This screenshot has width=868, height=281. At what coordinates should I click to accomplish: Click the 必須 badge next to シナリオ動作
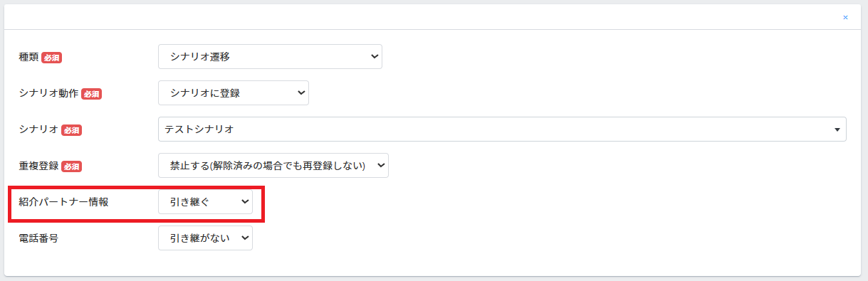(91, 94)
